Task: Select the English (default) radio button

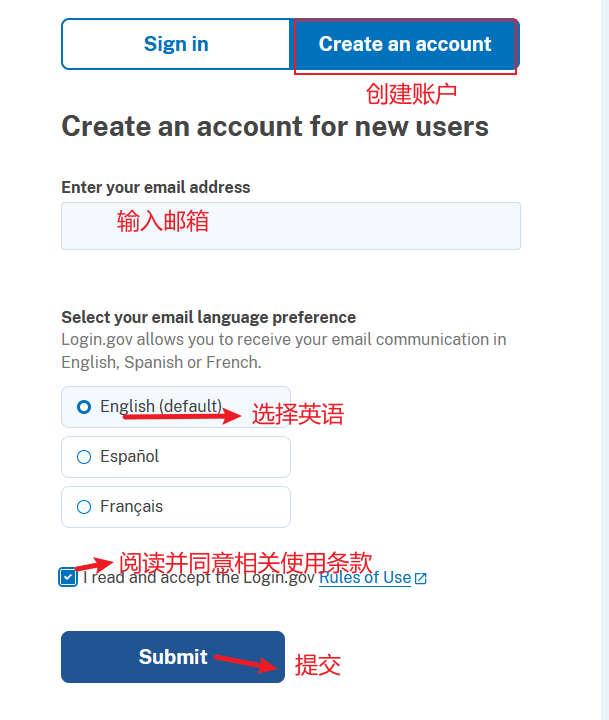Action: (176, 407)
